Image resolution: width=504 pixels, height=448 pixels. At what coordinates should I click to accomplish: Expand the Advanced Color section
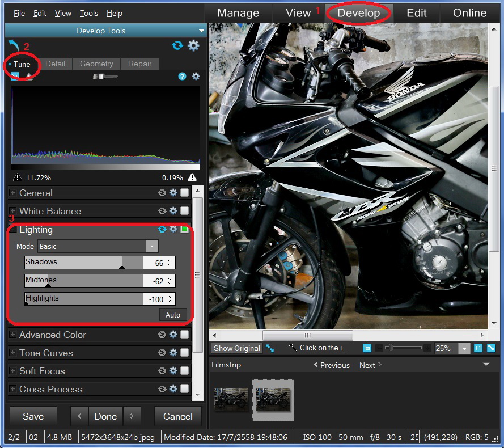13,335
